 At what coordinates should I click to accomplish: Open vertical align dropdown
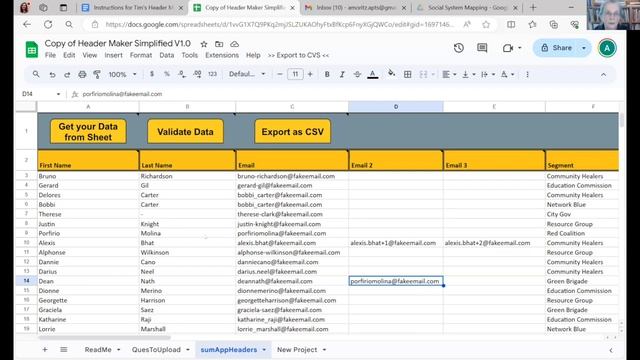[x=468, y=74]
